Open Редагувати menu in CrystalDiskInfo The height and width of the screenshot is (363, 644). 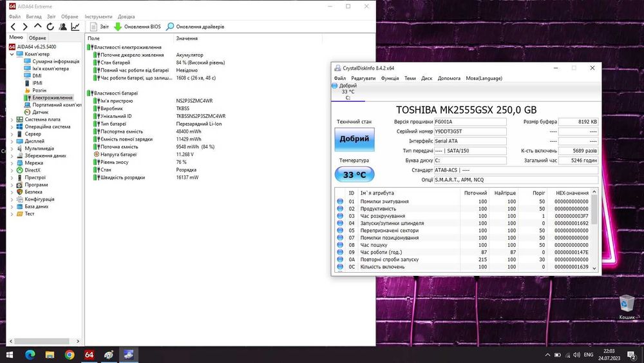[x=363, y=78]
